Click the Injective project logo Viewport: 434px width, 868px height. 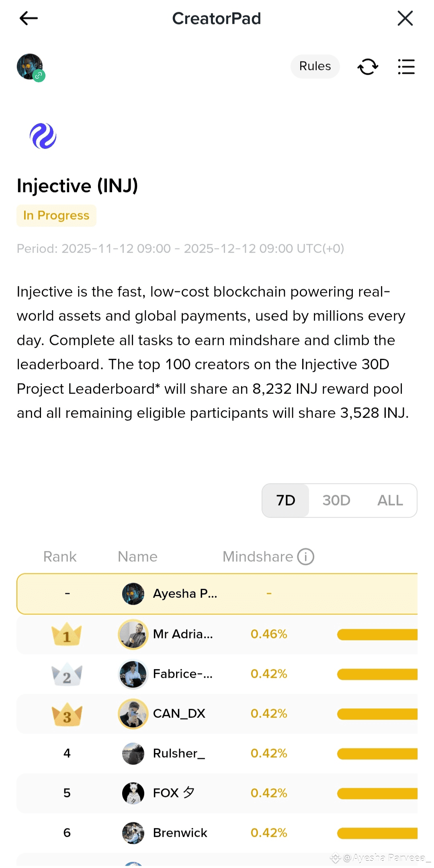click(x=43, y=136)
